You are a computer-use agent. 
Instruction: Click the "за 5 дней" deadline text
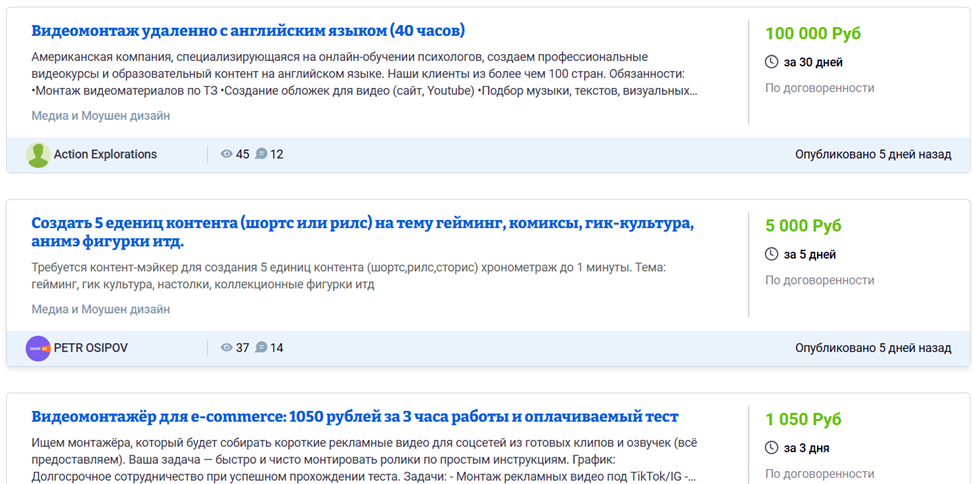pyautogui.click(x=810, y=254)
